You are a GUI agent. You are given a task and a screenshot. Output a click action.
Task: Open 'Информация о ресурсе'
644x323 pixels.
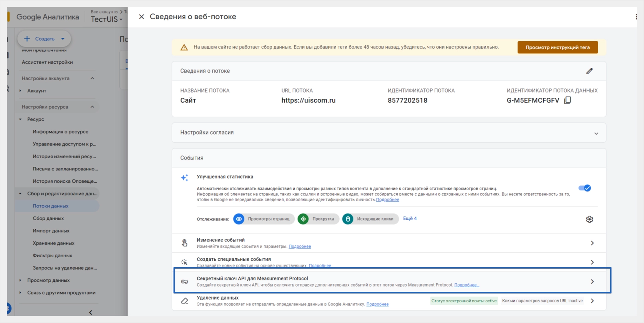[61, 132]
